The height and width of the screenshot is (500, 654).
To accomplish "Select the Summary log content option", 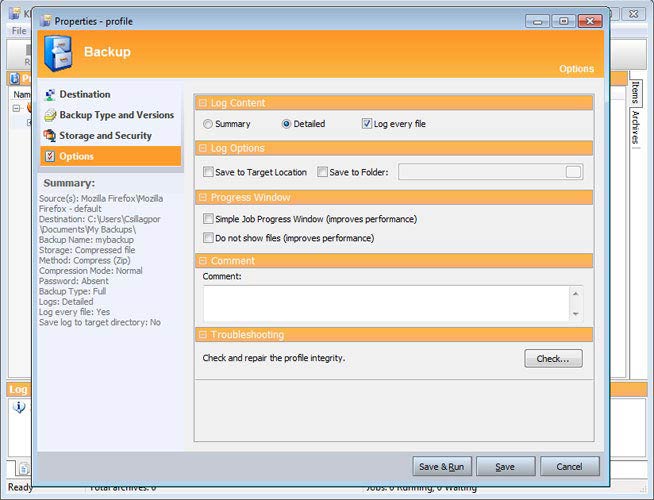I will 208,124.
